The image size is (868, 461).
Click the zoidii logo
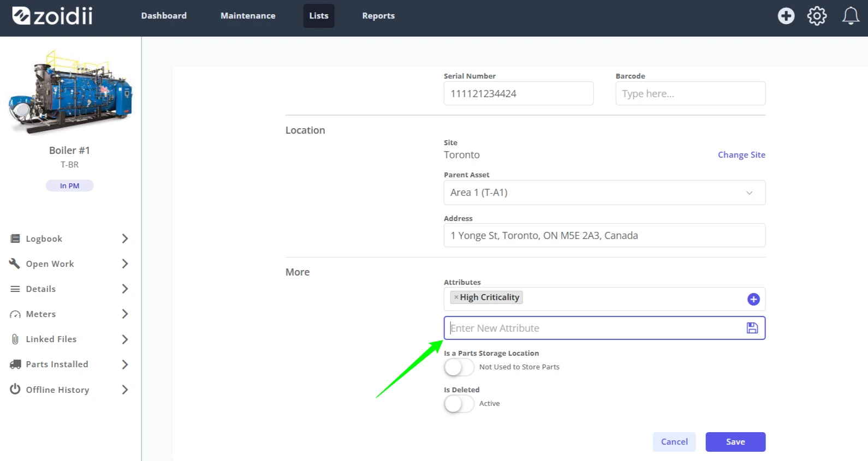coord(52,16)
